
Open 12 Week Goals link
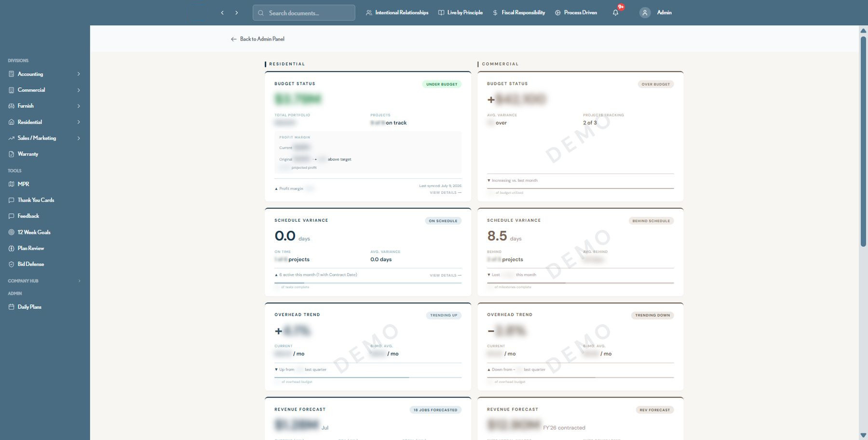pos(34,232)
